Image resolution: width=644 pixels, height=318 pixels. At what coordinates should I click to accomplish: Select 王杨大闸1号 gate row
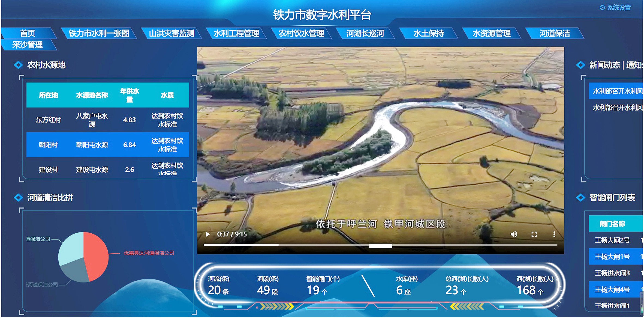click(x=616, y=257)
